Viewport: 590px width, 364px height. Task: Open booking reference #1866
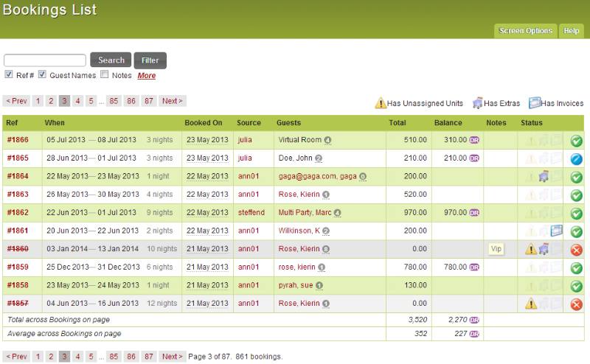(x=18, y=140)
